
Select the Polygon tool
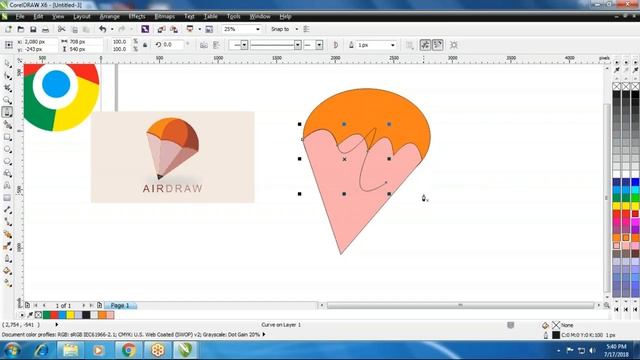pos(7,162)
